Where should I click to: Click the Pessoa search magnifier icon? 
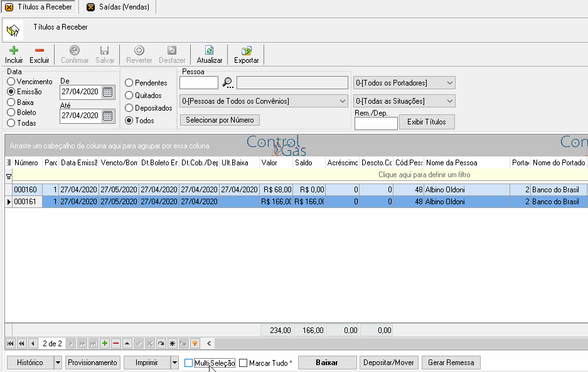(228, 82)
